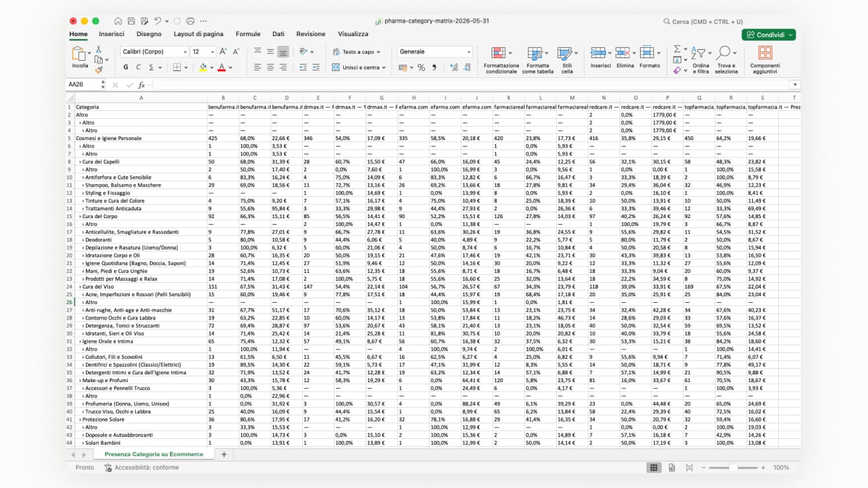
Task: Decrease indent icon
Action: point(304,67)
